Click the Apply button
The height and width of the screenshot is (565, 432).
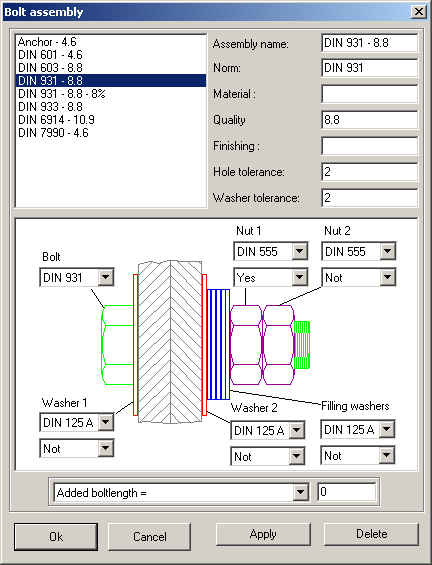263,534
